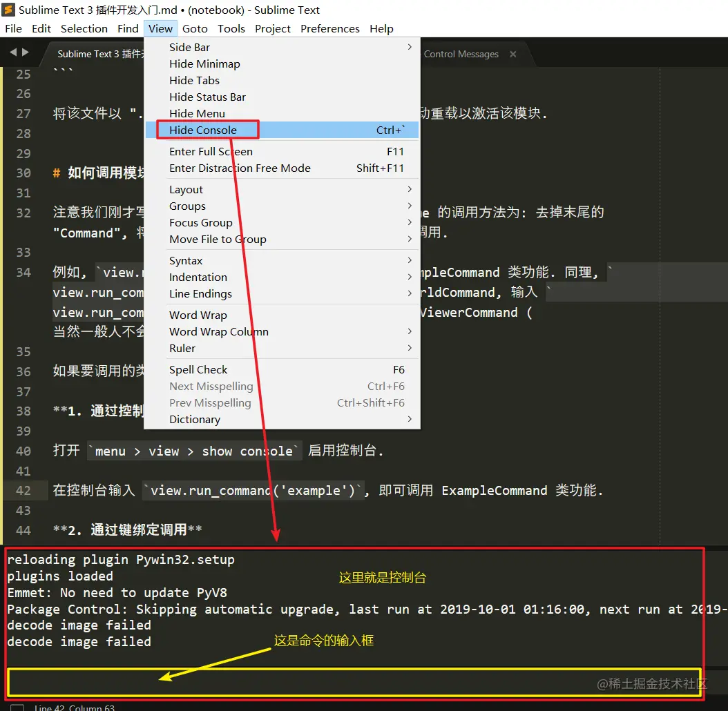Click console line 'plugins loaded'
The height and width of the screenshot is (711, 728).
pos(60,576)
